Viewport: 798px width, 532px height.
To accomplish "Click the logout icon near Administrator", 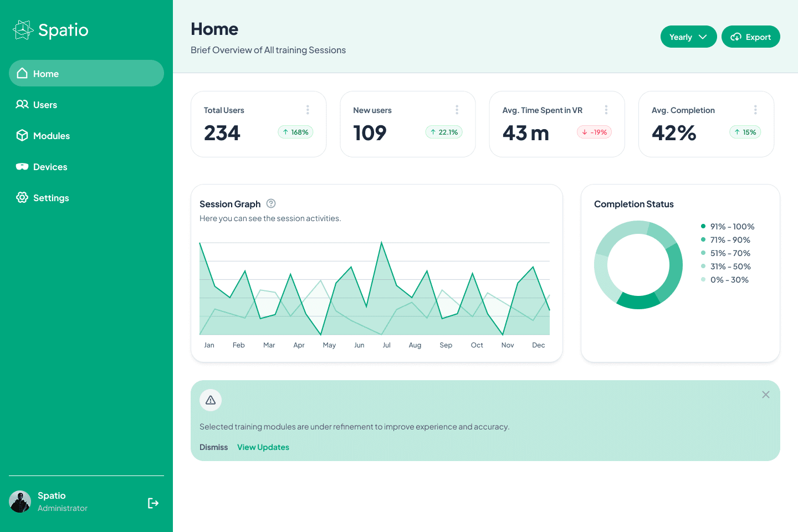I will (153, 503).
